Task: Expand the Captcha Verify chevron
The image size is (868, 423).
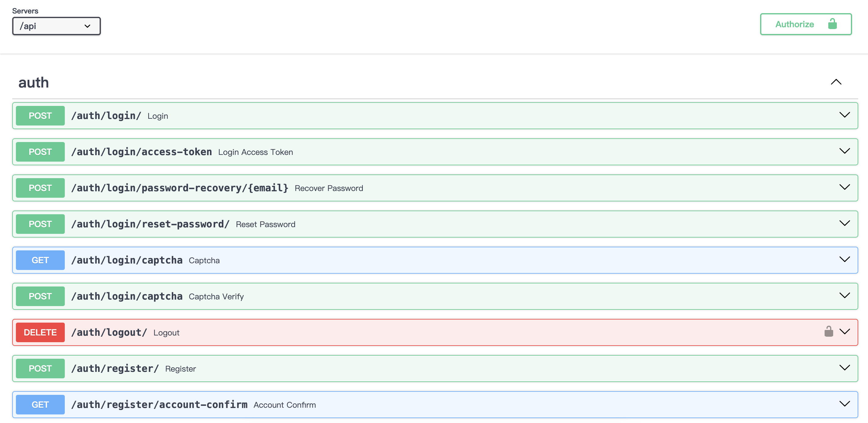Action: (x=844, y=295)
